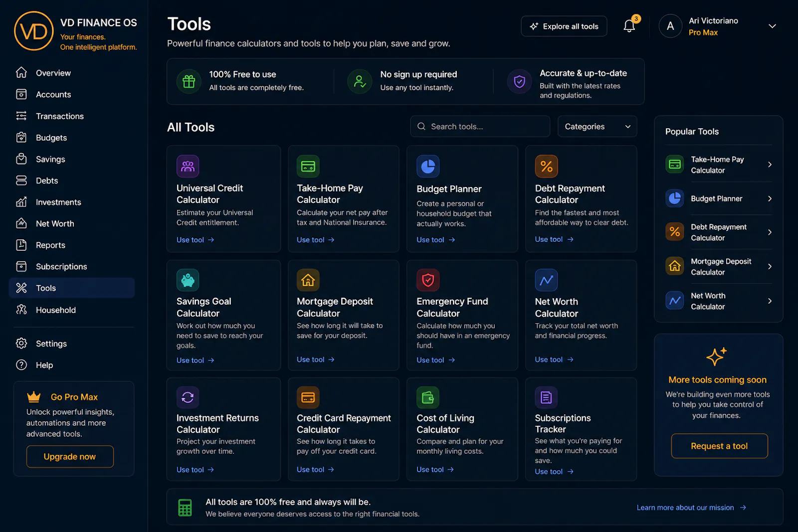Expand the Ari Victoriano account menu chevron
This screenshot has height=532, width=798.
pos(772,26)
